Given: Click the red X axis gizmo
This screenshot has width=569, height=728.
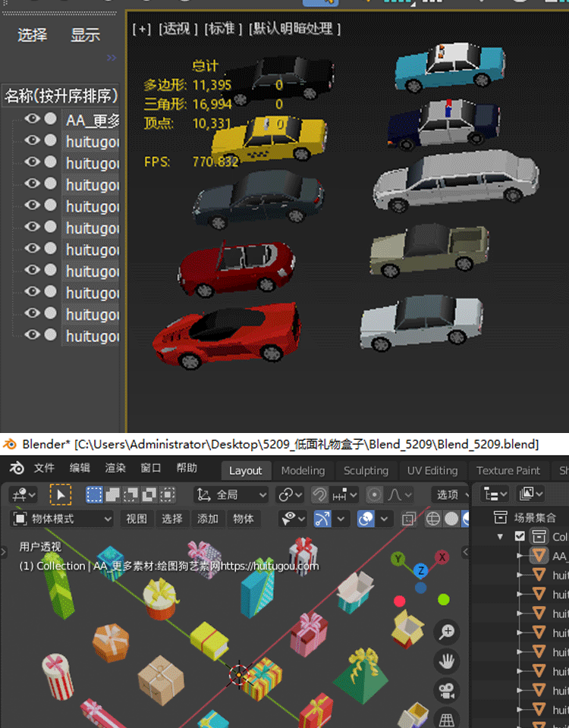Looking at the screenshot, I should pyautogui.click(x=442, y=557).
